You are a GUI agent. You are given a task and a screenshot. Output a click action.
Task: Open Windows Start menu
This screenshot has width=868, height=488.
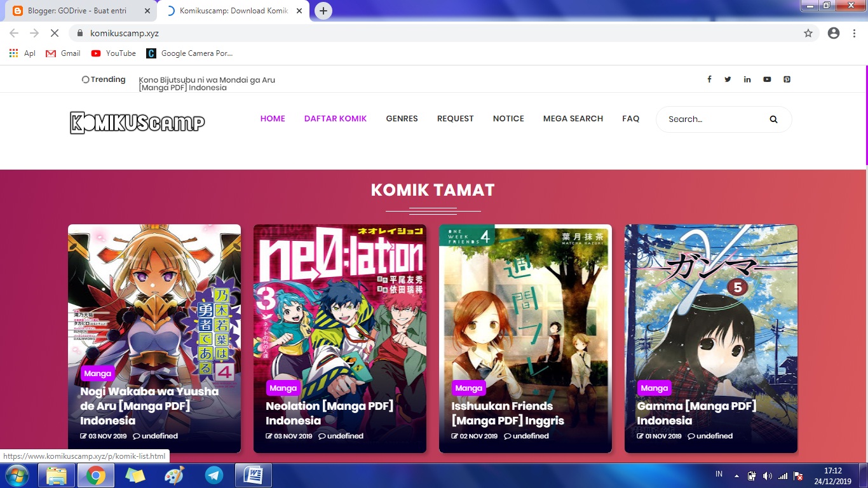[17, 475]
